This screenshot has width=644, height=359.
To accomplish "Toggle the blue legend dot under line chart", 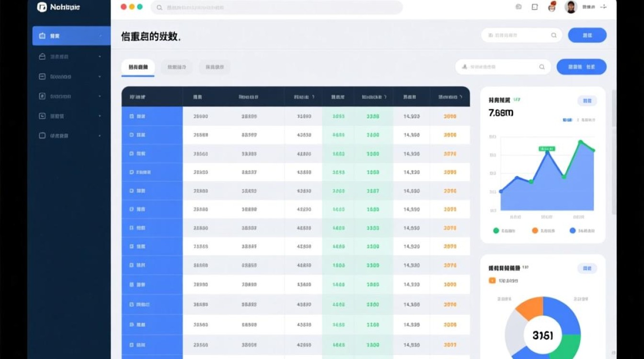I will [573, 231].
